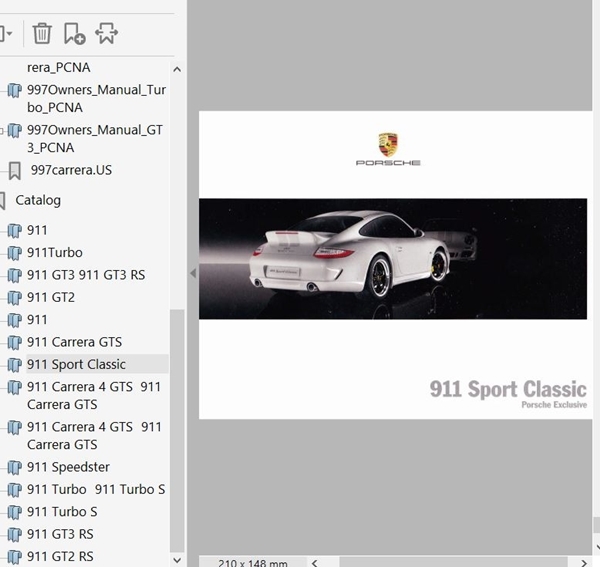
Task: Select the 997carrera.US bookmark
Action: [x=71, y=170]
